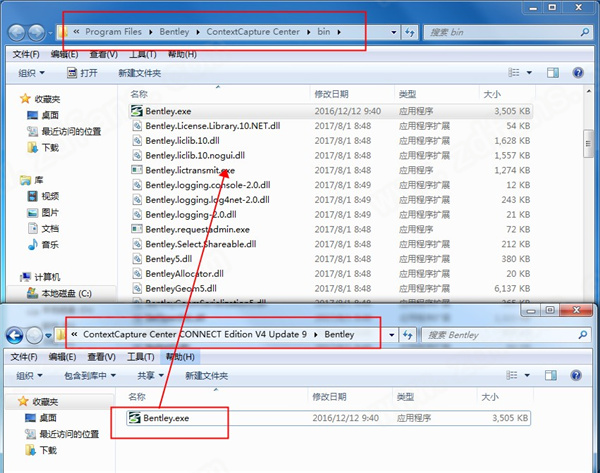The width and height of the screenshot is (600, 473).
Task: Click search magnifier in bin window
Action: pyautogui.click(x=585, y=33)
